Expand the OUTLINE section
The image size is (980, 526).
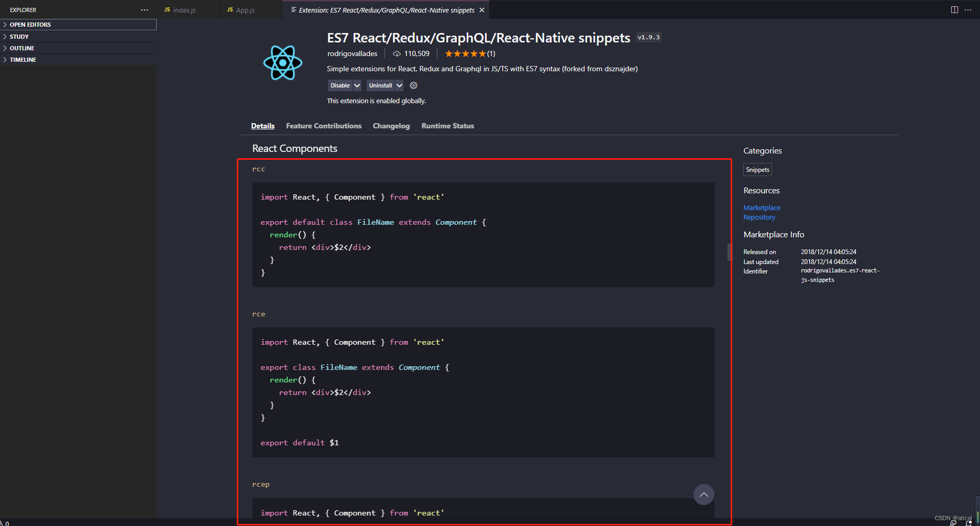(78, 48)
